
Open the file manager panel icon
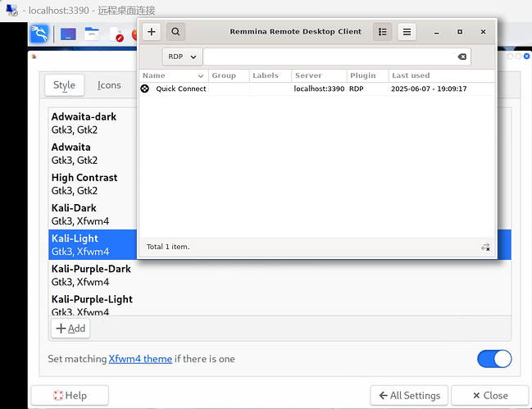(92, 34)
